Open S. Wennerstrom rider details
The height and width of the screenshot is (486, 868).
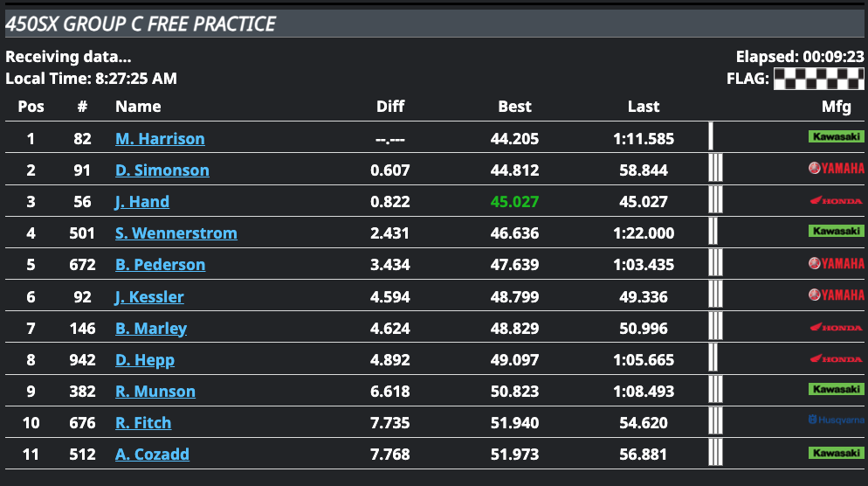coord(176,233)
